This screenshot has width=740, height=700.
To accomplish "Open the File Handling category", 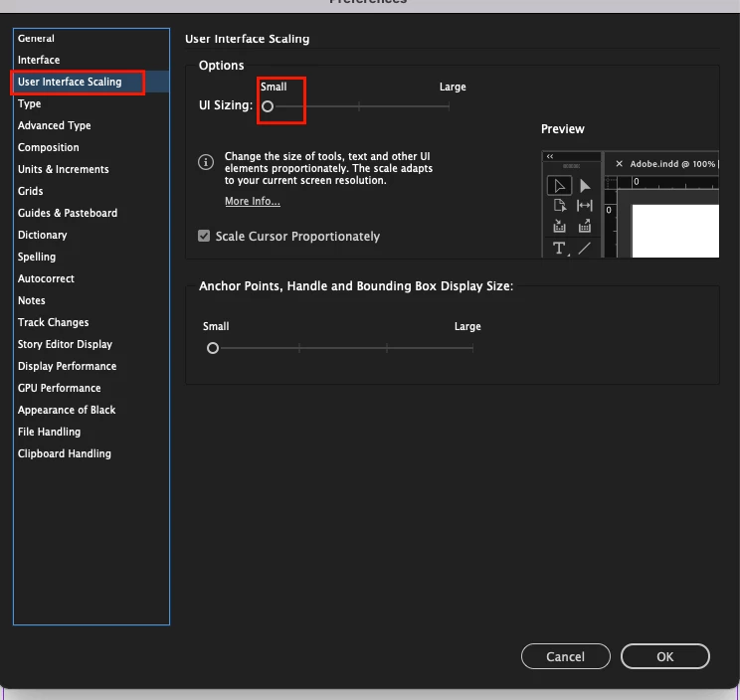I will click(92, 432).
